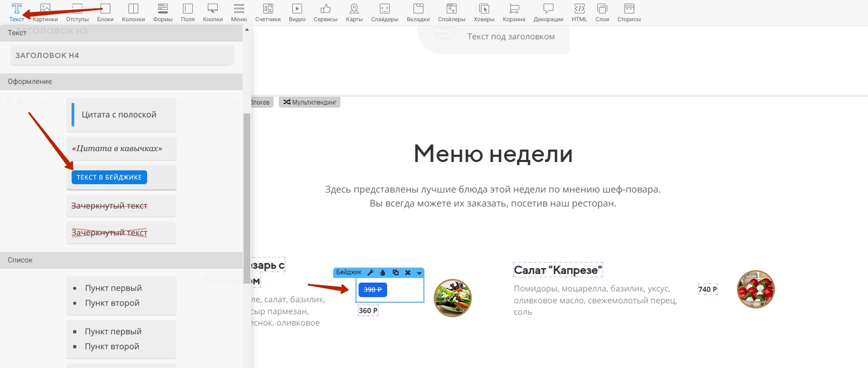Click the Меню недели heading
The image size is (868, 368).
(x=493, y=154)
